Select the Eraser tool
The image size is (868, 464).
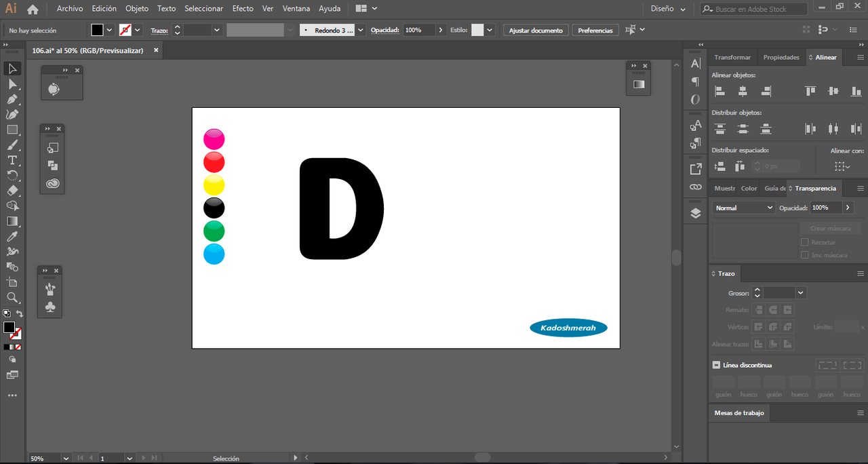coord(12,191)
